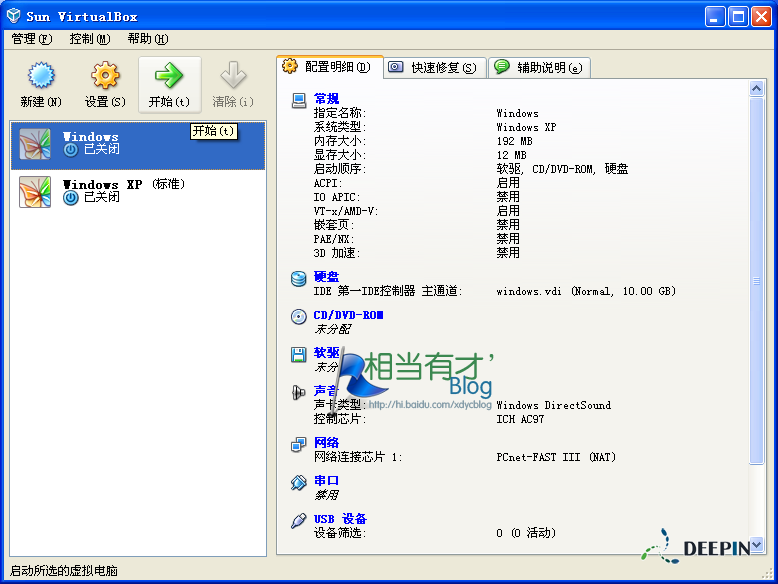Open the 控制 (Machine) menu
Image resolution: width=778 pixels, height=584 pixels.
[90, 39]
